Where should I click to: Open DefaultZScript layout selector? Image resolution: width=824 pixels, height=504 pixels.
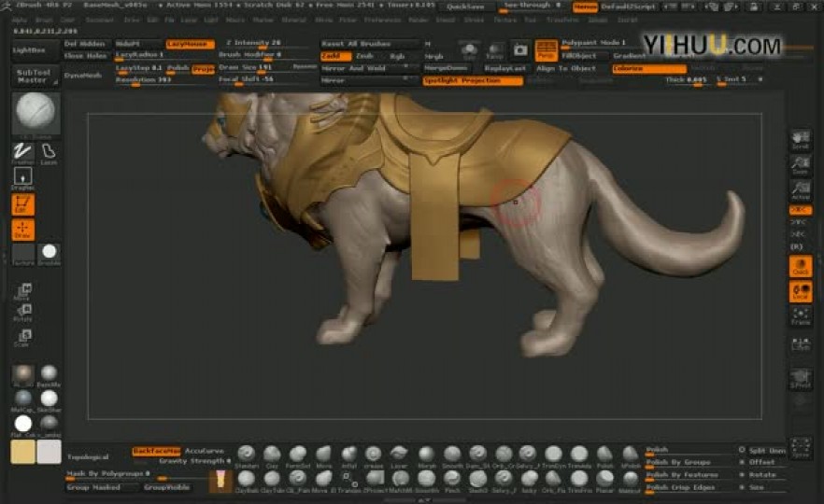(x=628, y=7)
